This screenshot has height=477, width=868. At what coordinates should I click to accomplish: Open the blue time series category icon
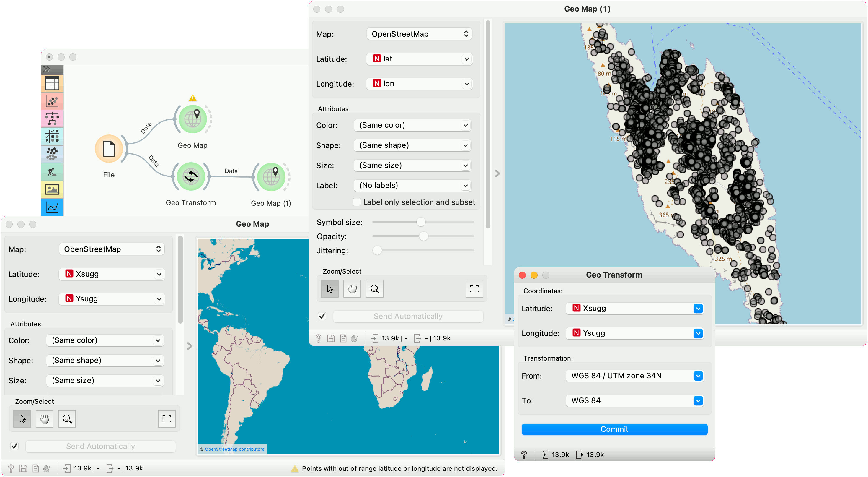click(x=52, y=207)
